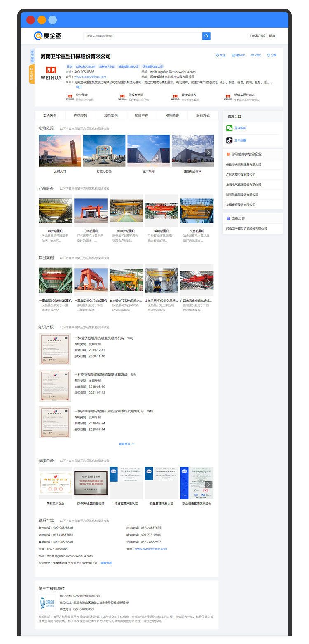Open patent title 一种钢板卷制的卷筒的壁厚计算方法
309x644 pixels.
coord(101,375)
